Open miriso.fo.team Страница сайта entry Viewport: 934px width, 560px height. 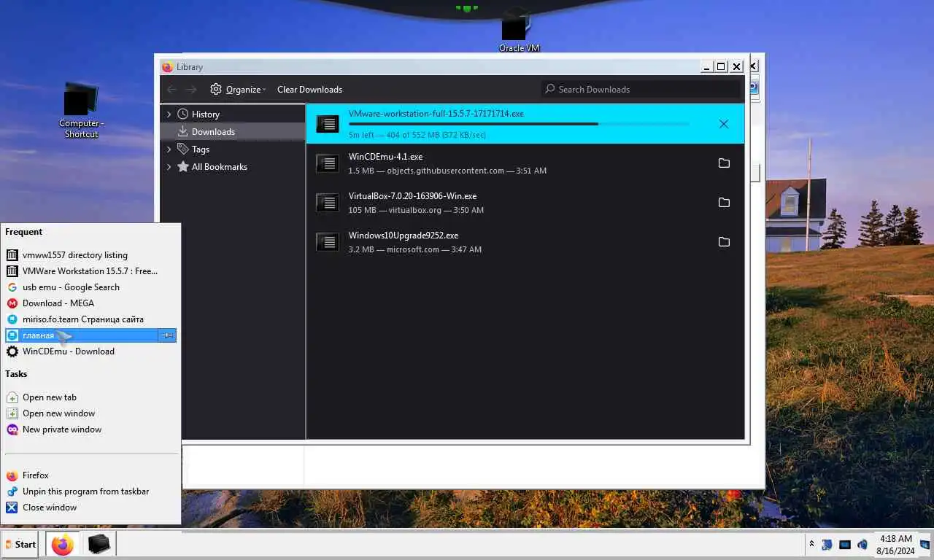tap(90, 319)
